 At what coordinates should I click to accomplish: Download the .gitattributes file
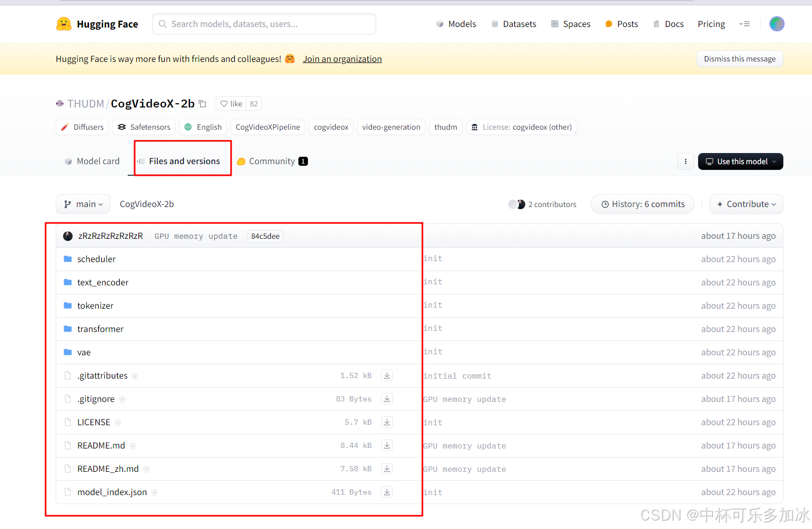pyautogui.click(x=387, y=375)
